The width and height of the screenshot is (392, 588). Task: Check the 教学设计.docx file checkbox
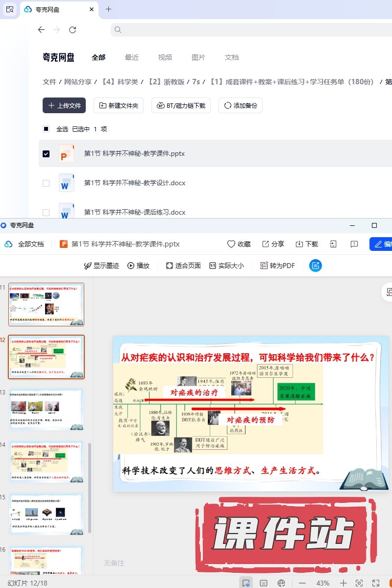pos(46,183)
